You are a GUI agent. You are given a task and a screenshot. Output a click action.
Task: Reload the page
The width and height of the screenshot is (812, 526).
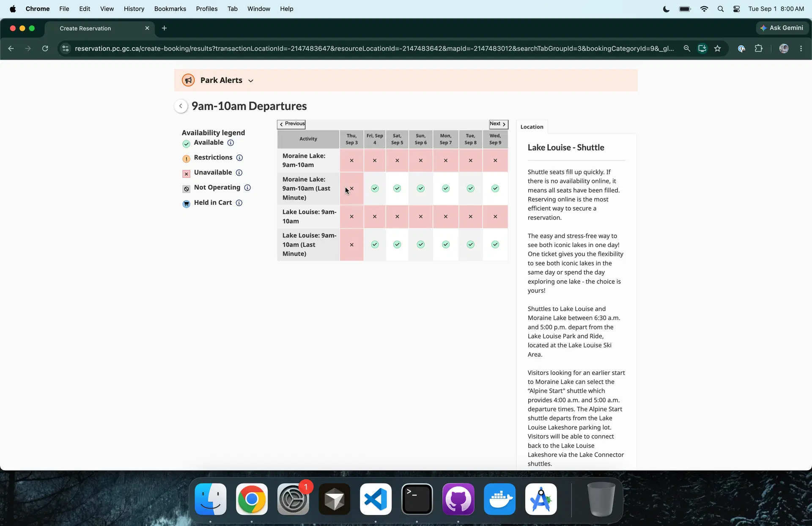point(45,49)
